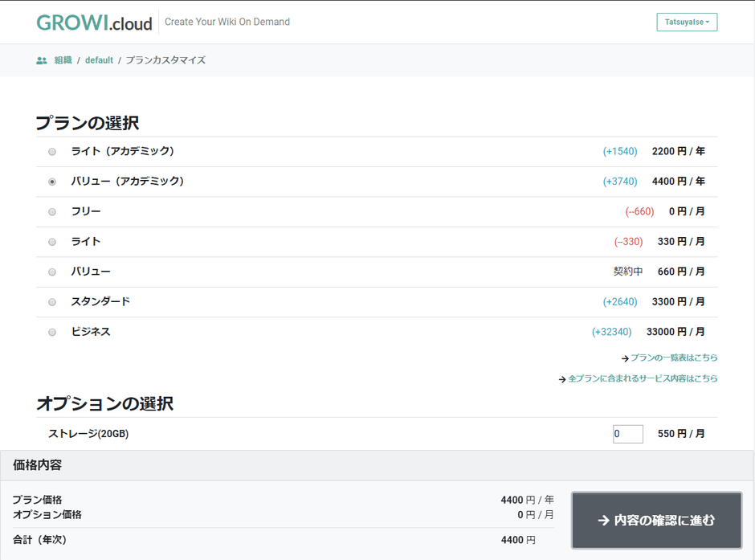The width and height of the screenshot is (755, 560).
Task: Open the 全プランに含まれるサービス内容はこちら link
Action: pyautogui.click(x=643, y=378)
